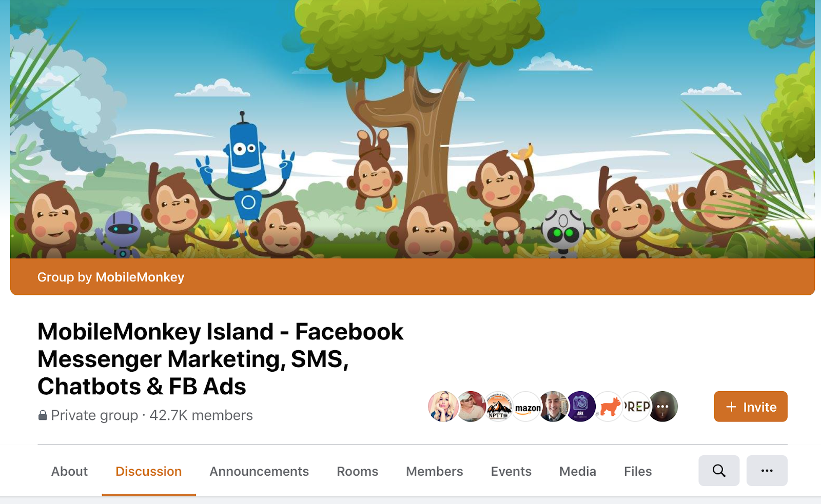
Task: Click the Amazon logo member avatar
Action: pos(526,407)
